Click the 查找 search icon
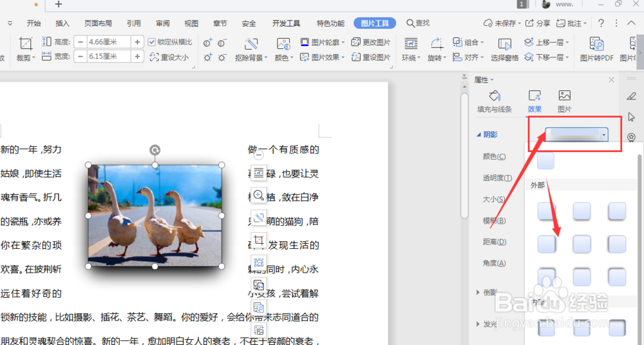The height and width of the screenshot is (345, 644). tap(418, 23)
